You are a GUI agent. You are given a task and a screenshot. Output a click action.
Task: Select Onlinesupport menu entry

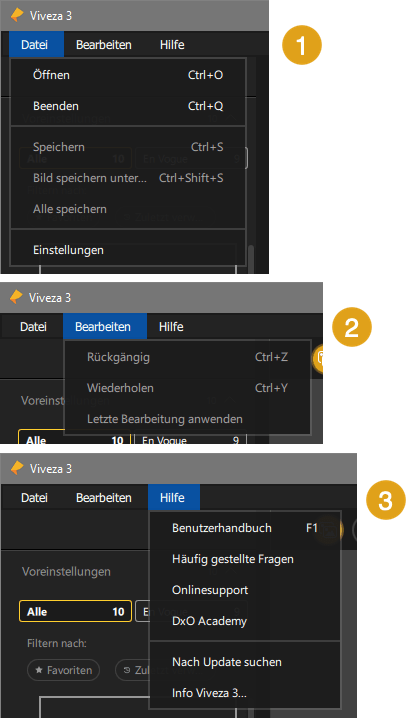(245, 590)
